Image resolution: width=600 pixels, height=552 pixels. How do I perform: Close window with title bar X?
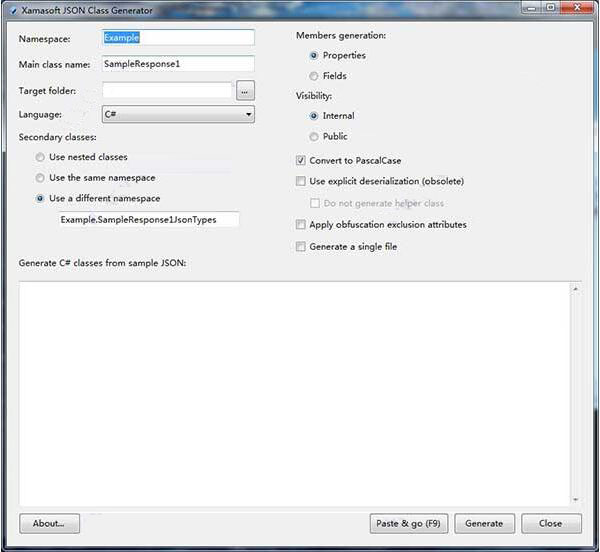click(x=577, y=8)
